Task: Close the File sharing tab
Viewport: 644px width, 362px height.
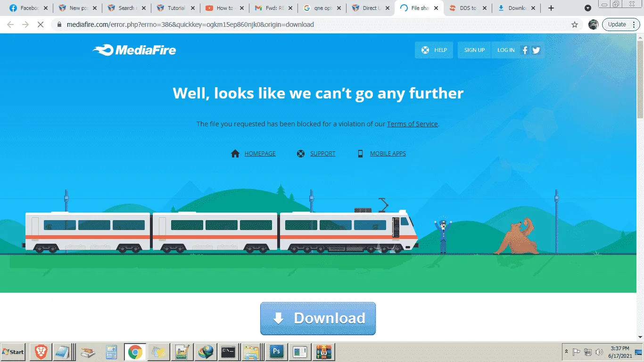Action: pyautogui.click(x=436, y=8)
